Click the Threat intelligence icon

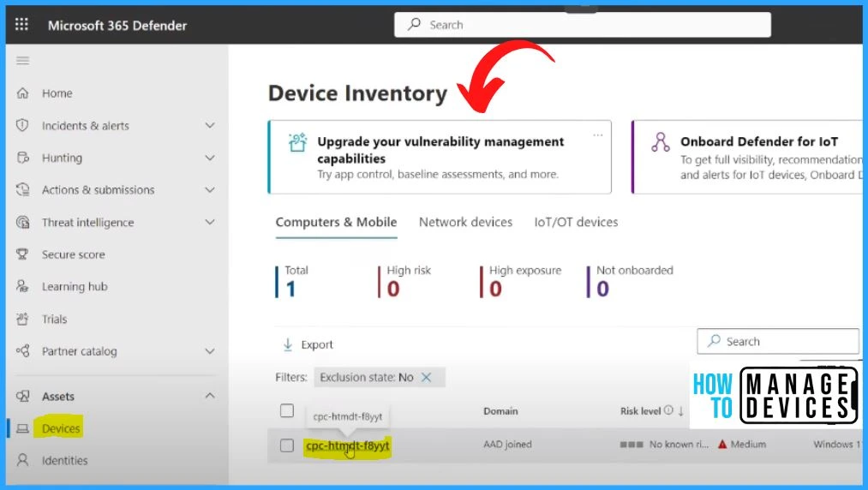(22, 222)
